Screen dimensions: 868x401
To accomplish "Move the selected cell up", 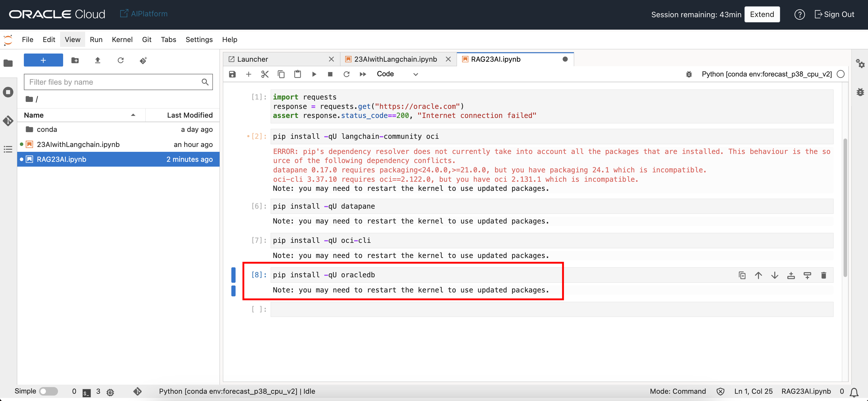I will 758,275.
